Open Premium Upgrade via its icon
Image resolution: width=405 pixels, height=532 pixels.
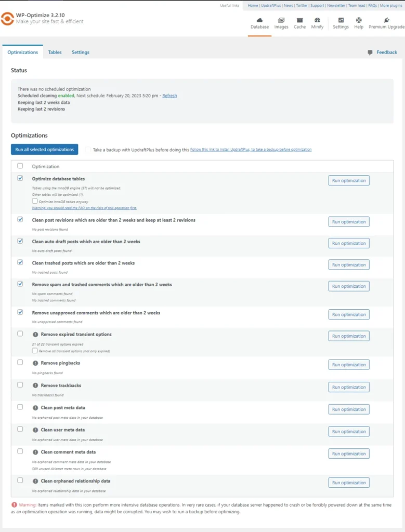[x=386, y=21]
